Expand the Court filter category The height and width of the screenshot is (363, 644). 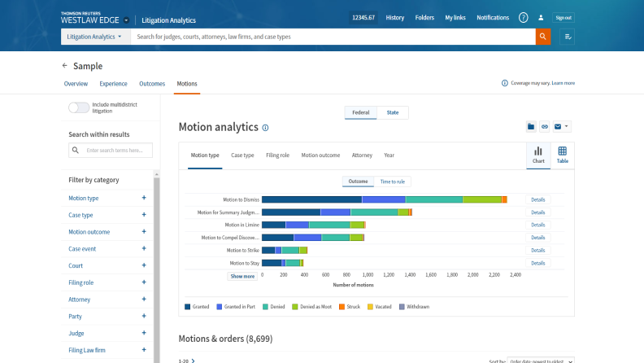point(144,265)
